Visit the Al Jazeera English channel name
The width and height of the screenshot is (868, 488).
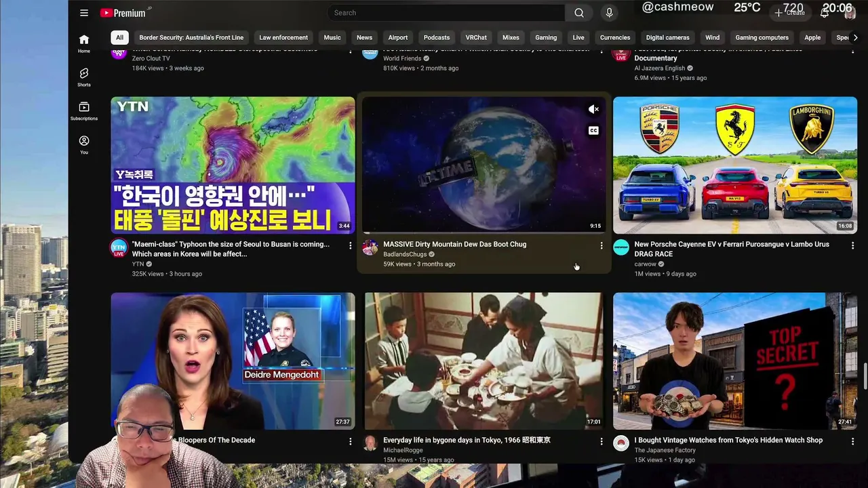pos(660,68)
